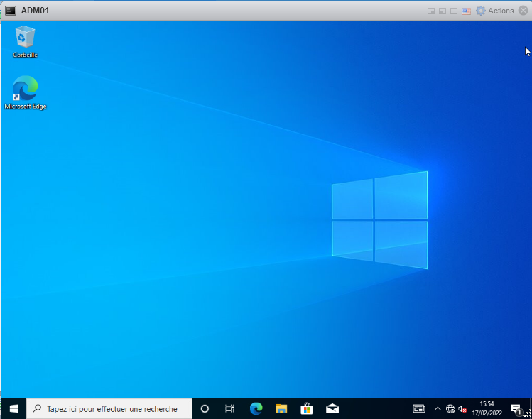Viewport: 532px width, 419px height.
Task: Click the Cortana circle icon in taskbar
Action: (x=205, y=408)
